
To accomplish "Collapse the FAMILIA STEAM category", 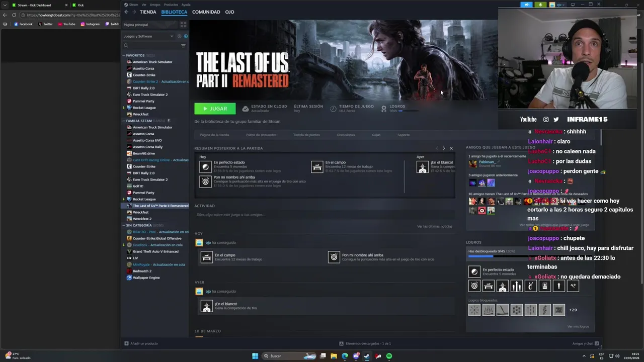I will click(124, 121).
